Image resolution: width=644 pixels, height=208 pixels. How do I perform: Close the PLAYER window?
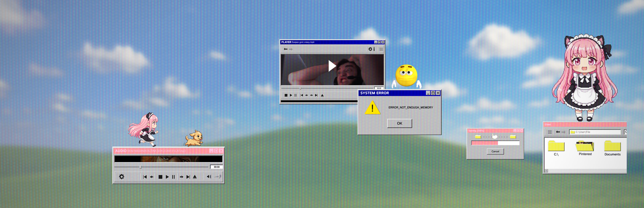pos(383,42)
